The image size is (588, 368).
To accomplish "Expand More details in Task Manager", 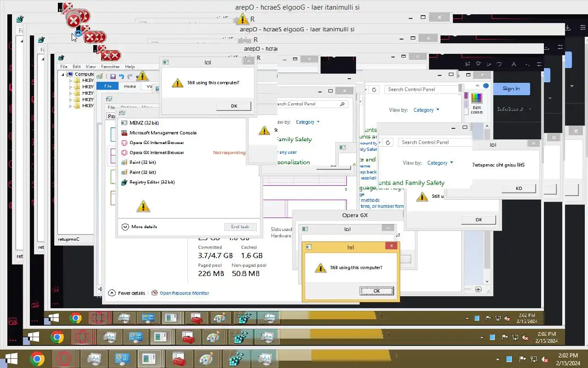I will pyautogui.click(x=139, y=226).
